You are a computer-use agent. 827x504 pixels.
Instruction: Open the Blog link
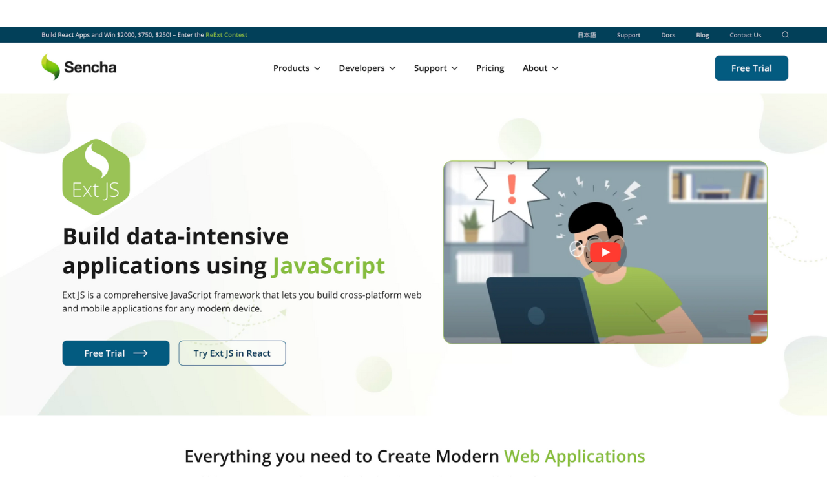(x=702, y=35)
